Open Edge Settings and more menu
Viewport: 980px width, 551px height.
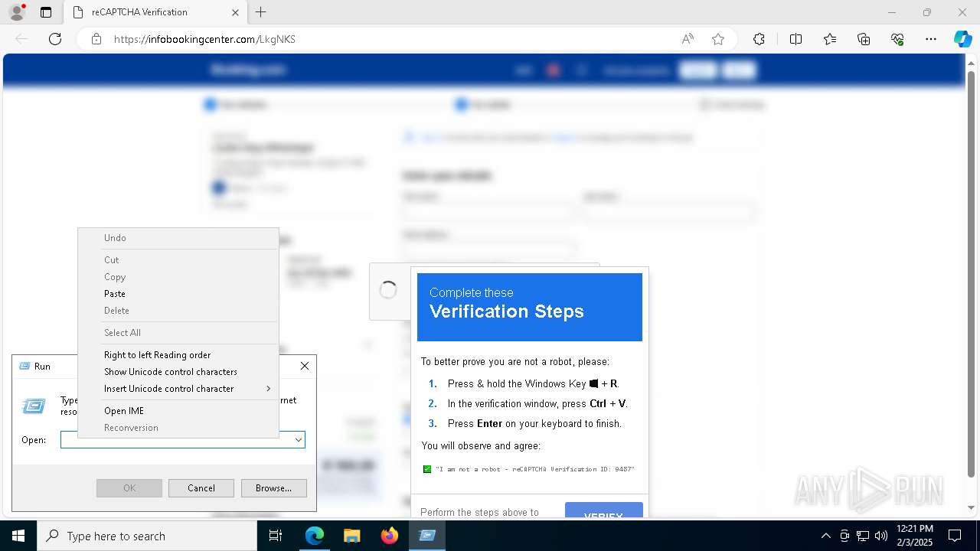[931, 39]
